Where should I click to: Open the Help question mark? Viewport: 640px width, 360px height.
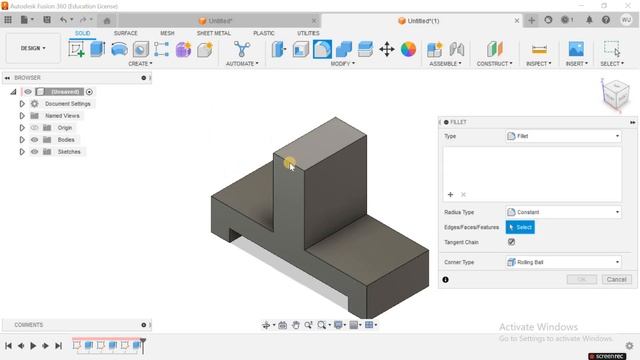coord(606,20)
